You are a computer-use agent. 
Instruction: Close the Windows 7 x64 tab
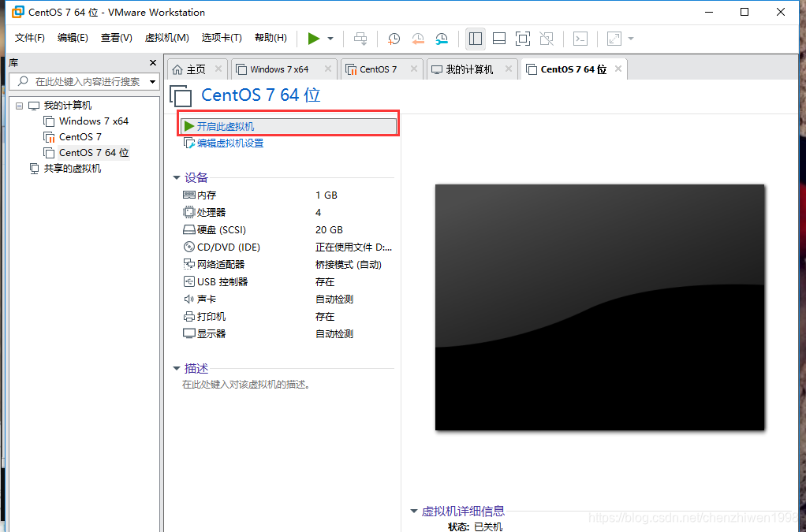coord(328,69)
